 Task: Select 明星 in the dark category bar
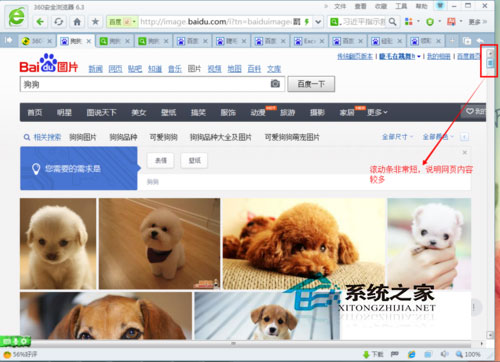coord(64,112)
